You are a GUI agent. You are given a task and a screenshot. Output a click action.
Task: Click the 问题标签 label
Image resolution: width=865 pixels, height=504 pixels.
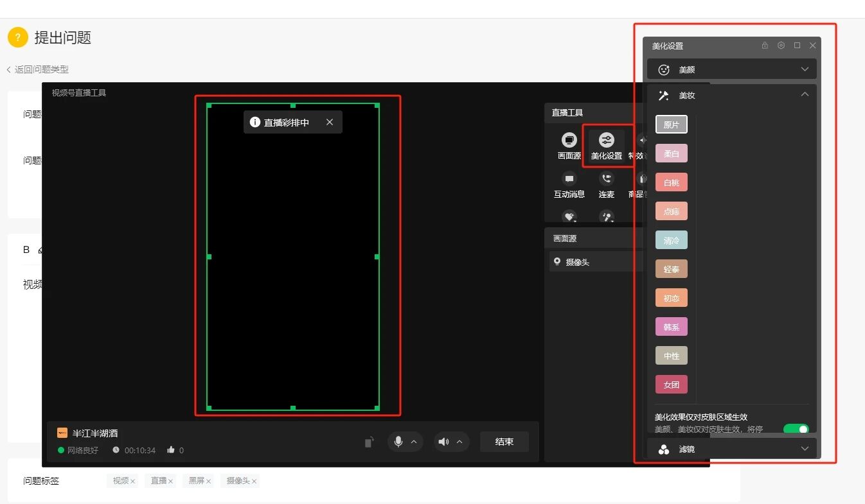pos(41,481)
